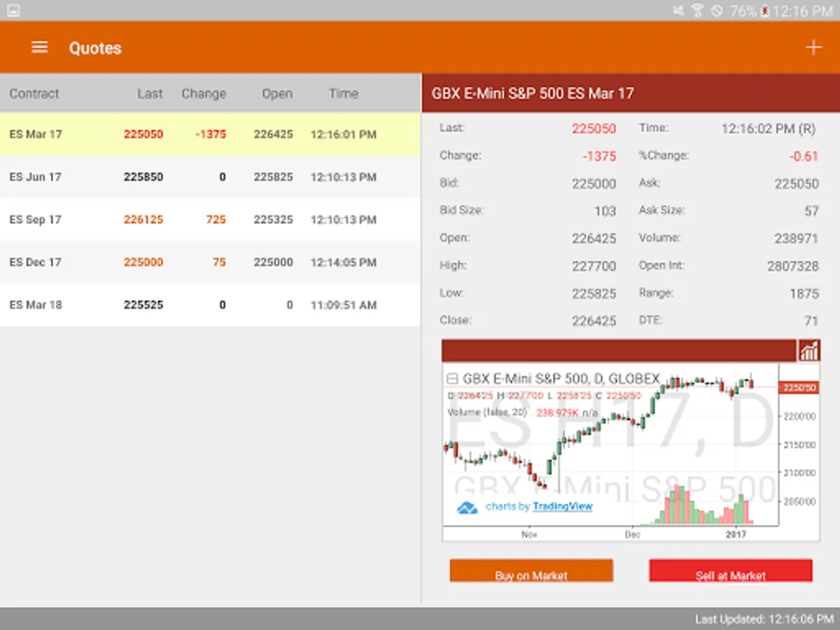Select the ES Dec 17 contract row
Image resolution: width=840 pixels, height=630 pixels.
point(210,262)
